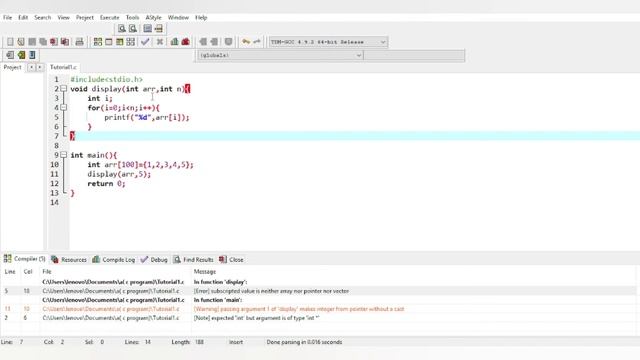640x360 pixels.
Task: Open the Edit menu
Action: click(x=23, y=18)
